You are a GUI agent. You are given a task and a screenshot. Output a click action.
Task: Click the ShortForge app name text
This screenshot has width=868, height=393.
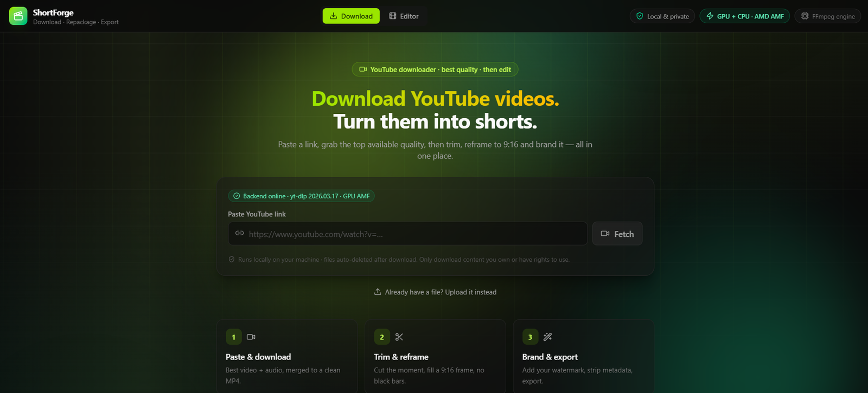(x=53, y=12)
